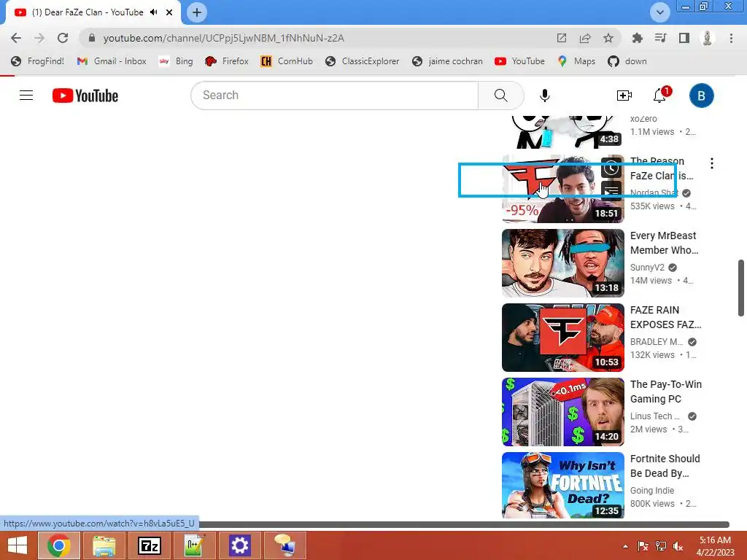The height and width of the screenshot is (560, 747).
Task: Open the Firefox bookmark
Action: pyautogui.click(x=227, y=61)
